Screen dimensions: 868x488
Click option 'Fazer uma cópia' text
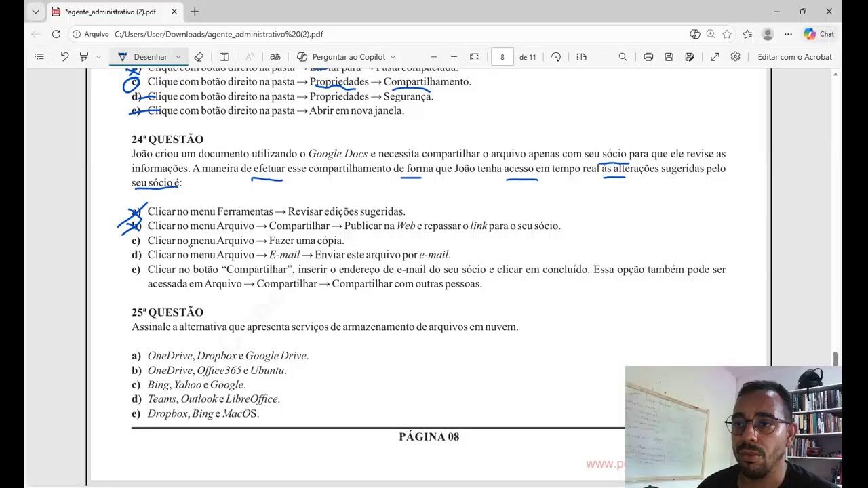[307, 241]
